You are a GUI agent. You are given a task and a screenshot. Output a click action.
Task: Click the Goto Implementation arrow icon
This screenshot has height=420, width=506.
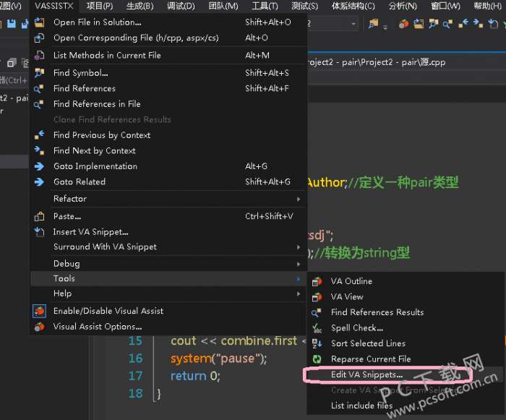(x=39, y=166)
